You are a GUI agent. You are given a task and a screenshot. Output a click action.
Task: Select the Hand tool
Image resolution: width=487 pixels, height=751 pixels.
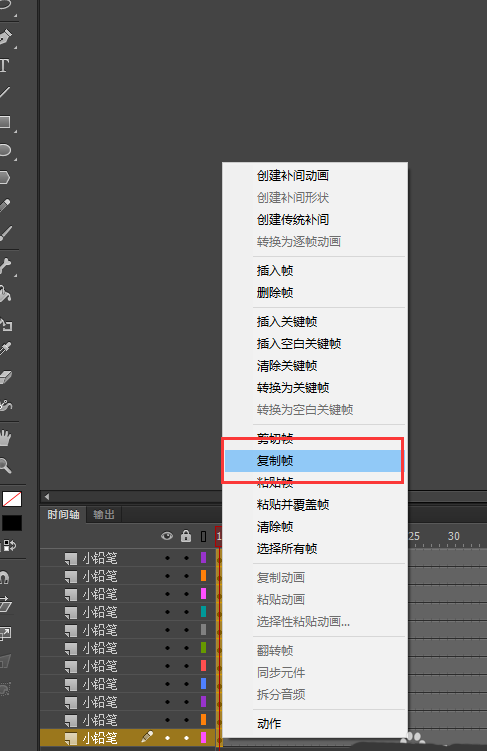[x=5, y=438]
